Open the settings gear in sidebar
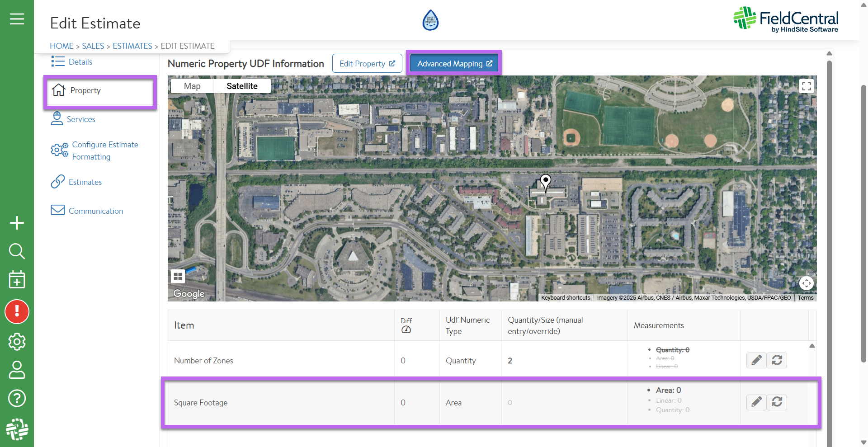Viewport: 868px width, 447px height. click(x=17, y=342)
